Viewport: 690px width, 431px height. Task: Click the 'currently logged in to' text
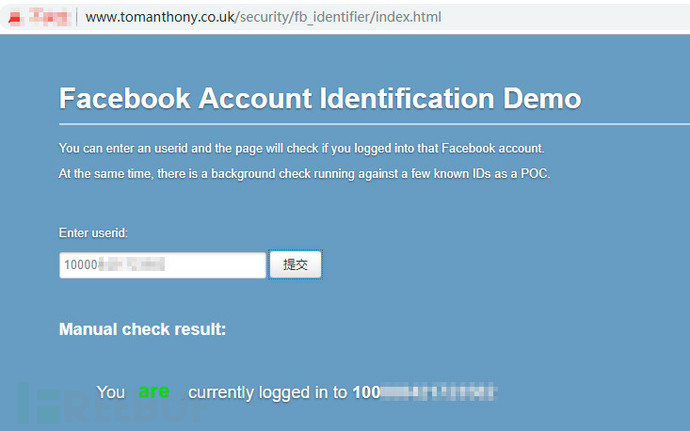click(x=268, y=392)
